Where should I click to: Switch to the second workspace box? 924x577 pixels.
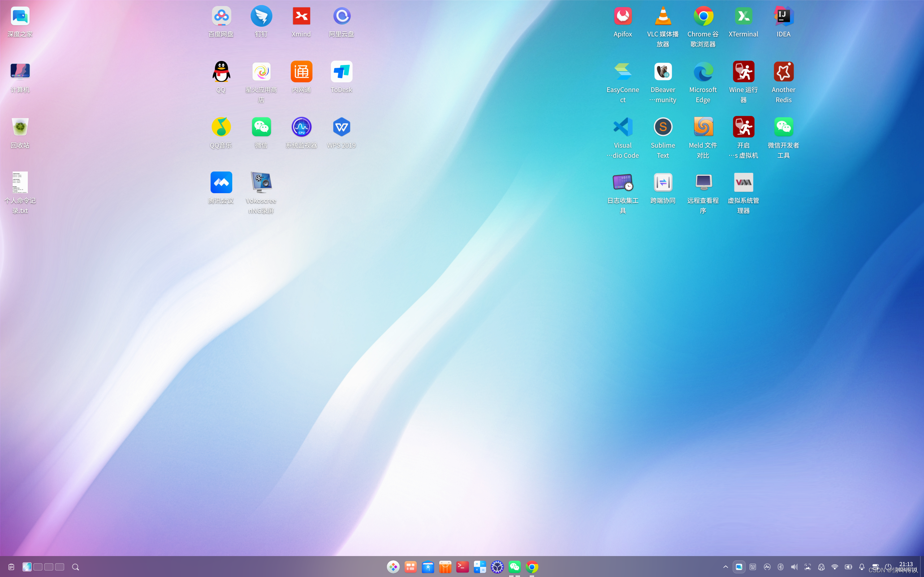point(38,567)
